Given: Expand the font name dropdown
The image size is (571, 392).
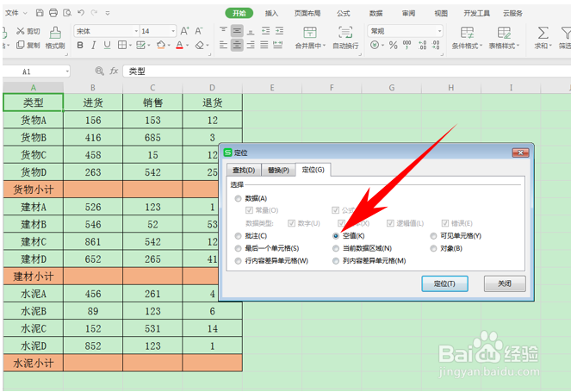Looking at the screenshot, I should pyautogui.click(x=136, y=31).
